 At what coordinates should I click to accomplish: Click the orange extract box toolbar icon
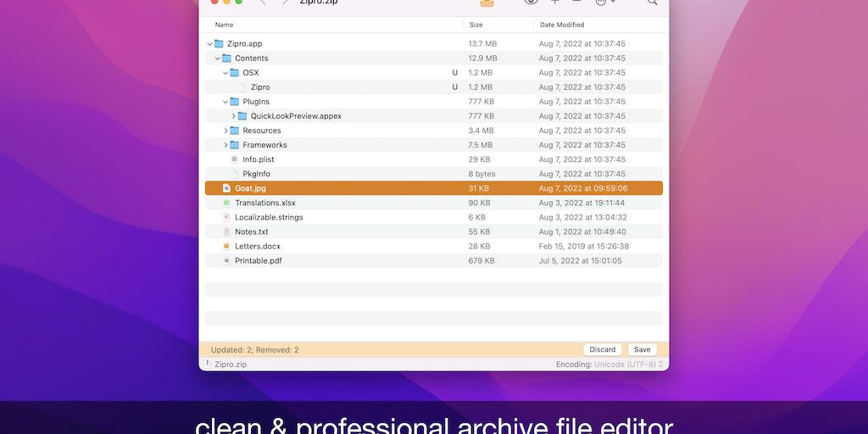[487, 3]
